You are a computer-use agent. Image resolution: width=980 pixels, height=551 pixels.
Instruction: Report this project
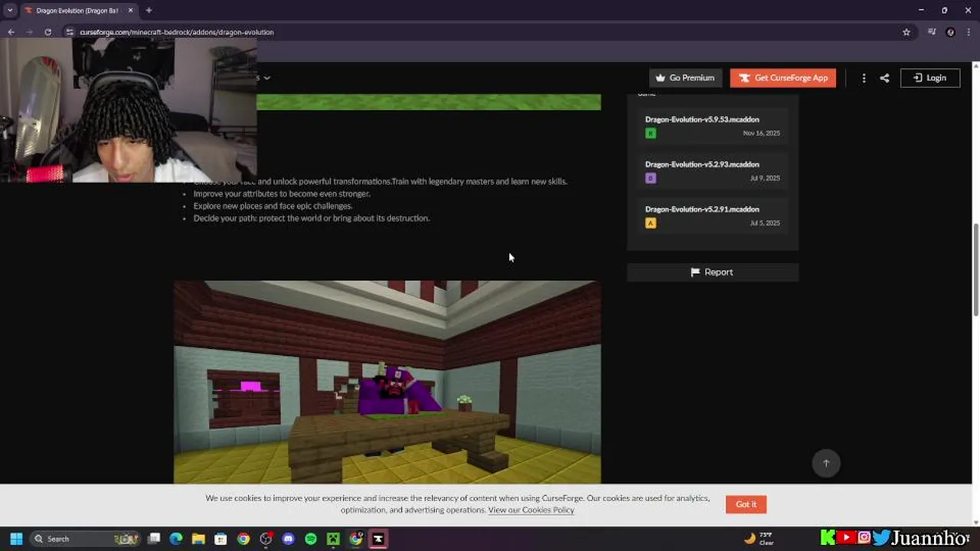713,272
